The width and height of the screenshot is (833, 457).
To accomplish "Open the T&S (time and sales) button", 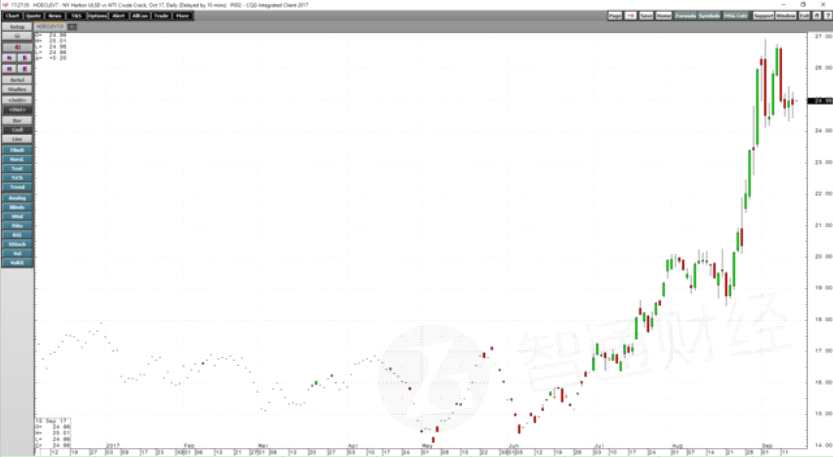I will (x=76, y=16).
